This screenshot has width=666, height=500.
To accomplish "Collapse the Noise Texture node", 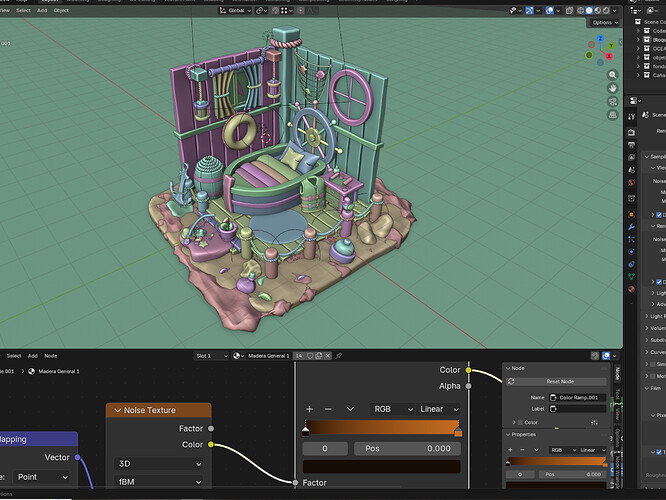I will tap(118, 410).
